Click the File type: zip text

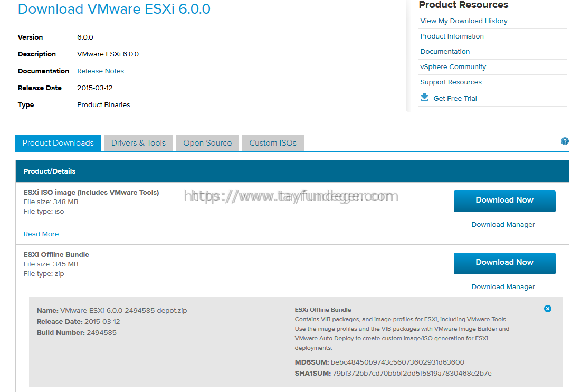(x=44, y=274)
